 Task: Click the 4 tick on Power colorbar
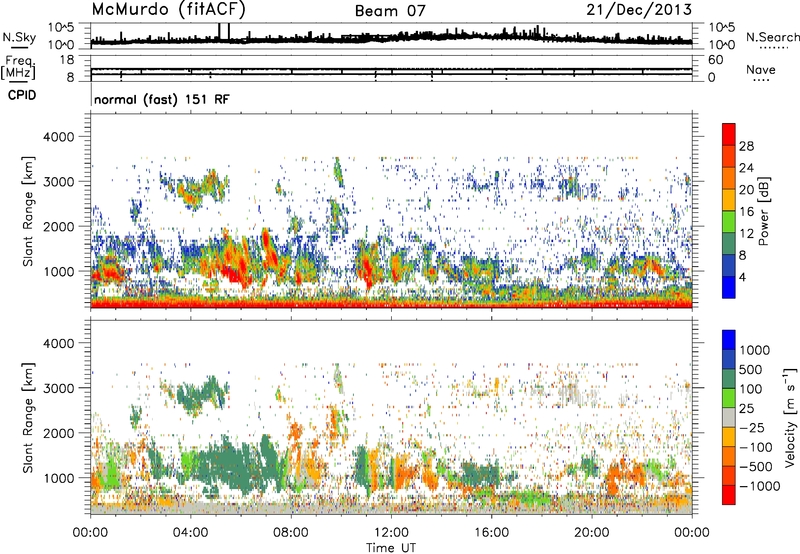(x=743, y=278)
